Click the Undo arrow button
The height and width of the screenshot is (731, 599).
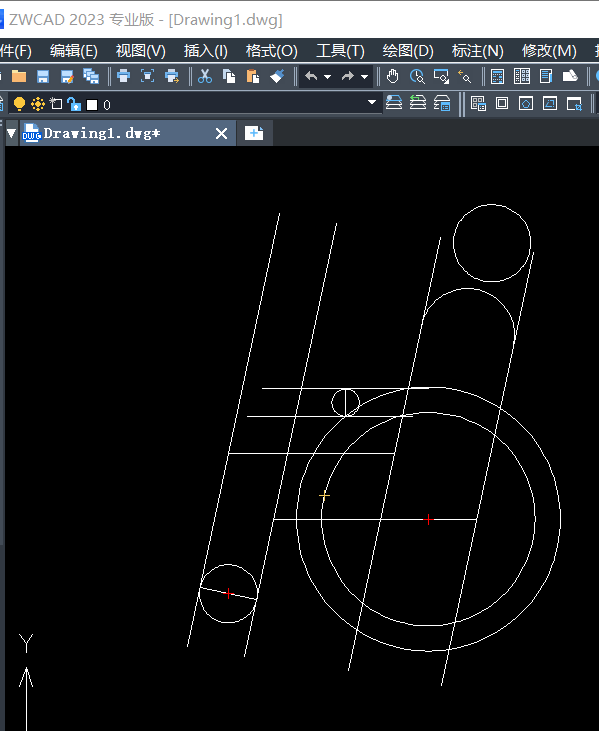point(311,76)
